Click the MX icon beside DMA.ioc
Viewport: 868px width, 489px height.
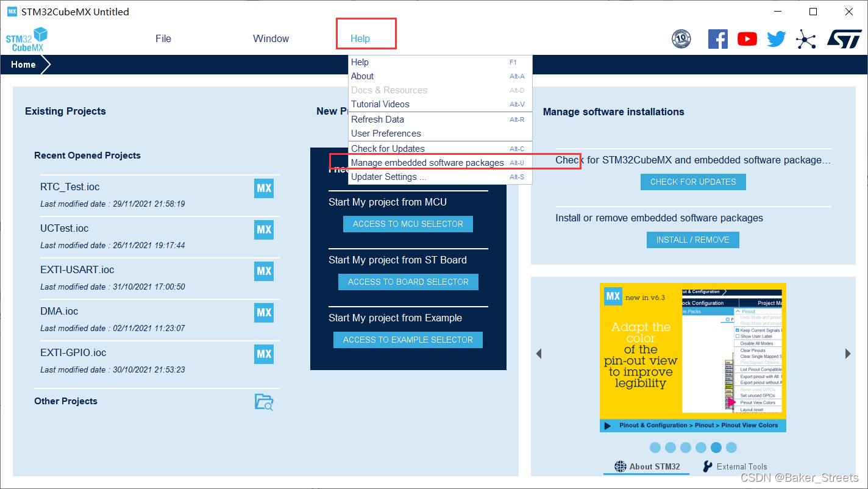click(264, 313)
